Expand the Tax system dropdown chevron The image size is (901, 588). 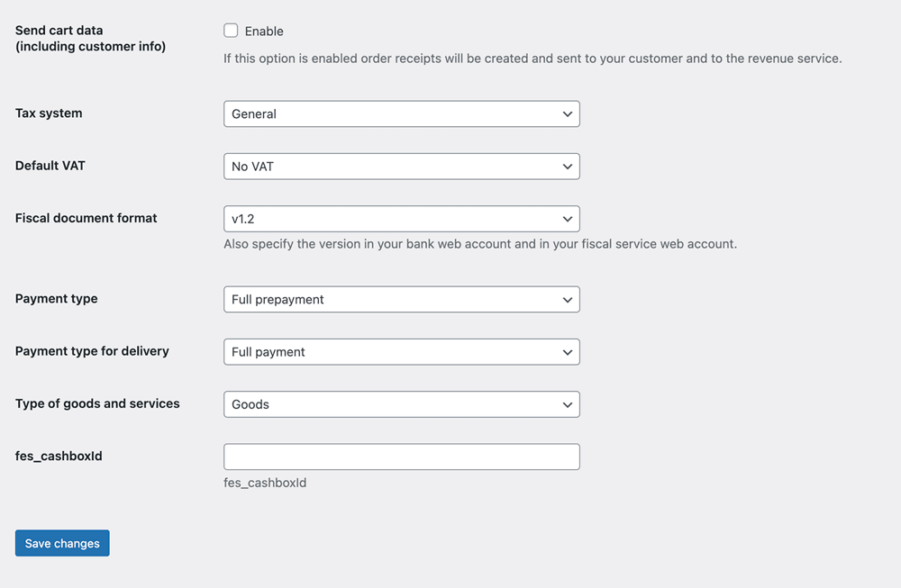tap(568, 113)
